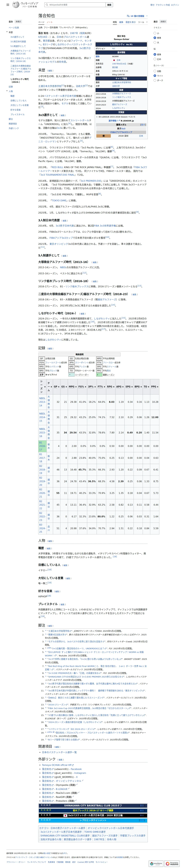Sort table by FT% column arrow
The image size is (186, 868).
pos(104,387)
